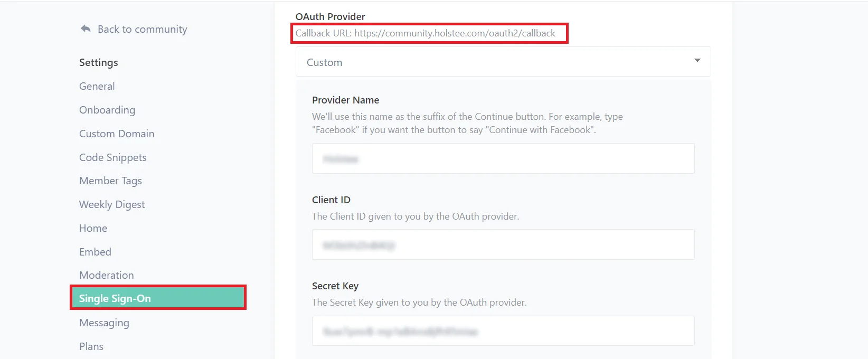868x359 pixels.
Task: Select Single Sign-On in the sidebar
Action: pos(115,298)
